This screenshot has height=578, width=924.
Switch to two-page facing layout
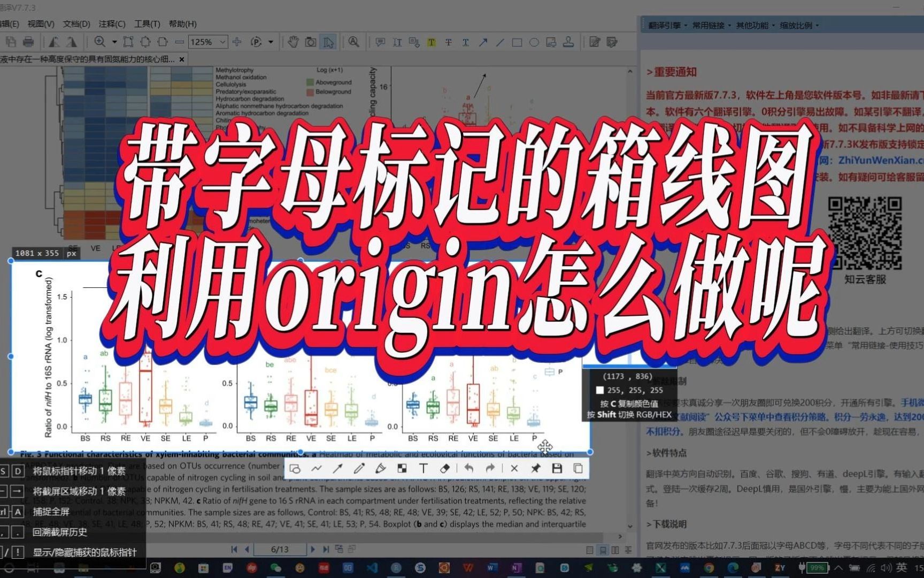pyautogui.click(x=615, y=550)
